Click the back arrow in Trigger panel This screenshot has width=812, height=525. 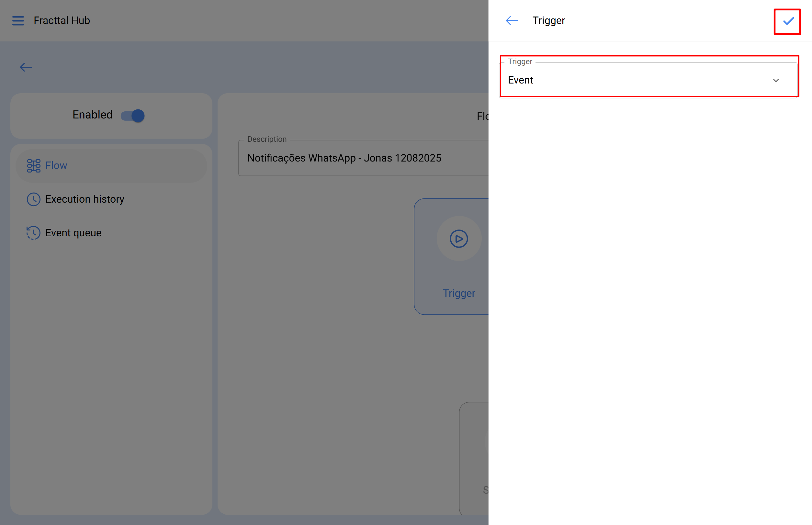tap(512, 21)
